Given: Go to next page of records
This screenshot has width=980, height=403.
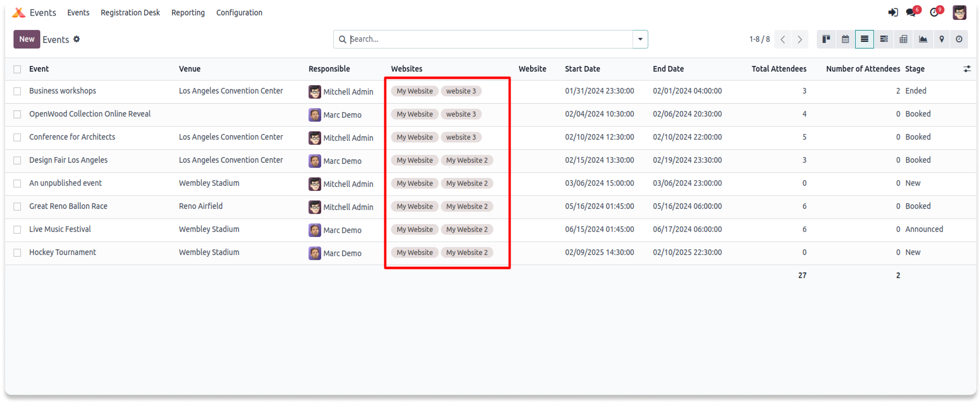Looking at the screenshot, I should tap(799, 39).
